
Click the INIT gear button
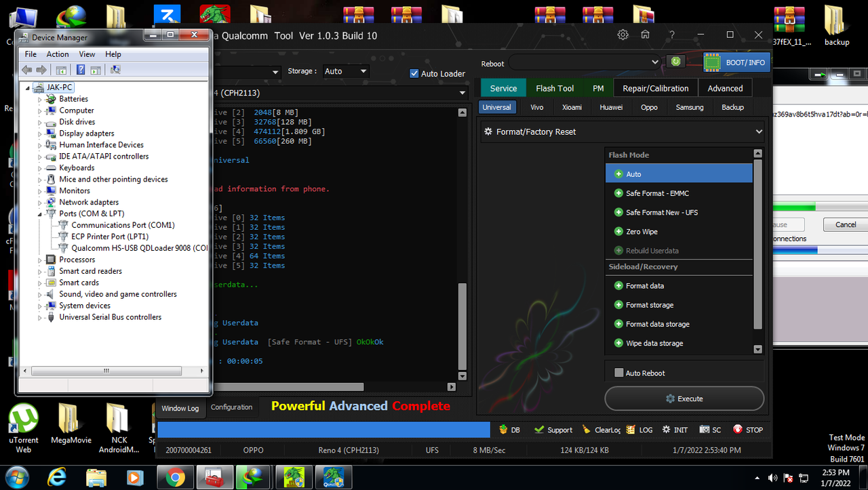coord(675,430)
